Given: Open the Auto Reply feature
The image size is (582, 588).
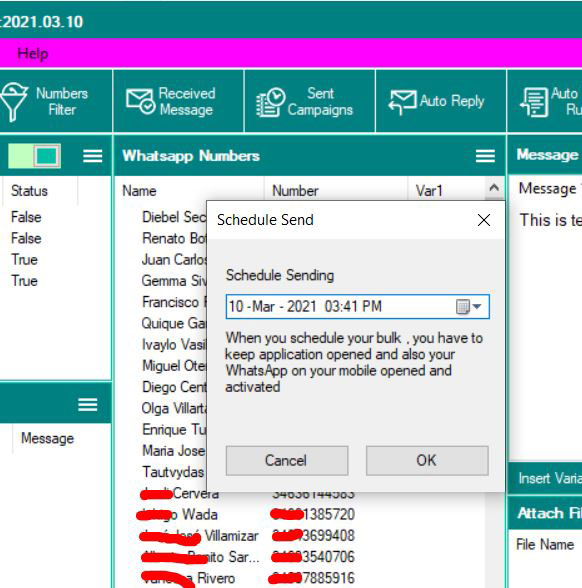Looking at the screenshot, I should coord(441,101).
